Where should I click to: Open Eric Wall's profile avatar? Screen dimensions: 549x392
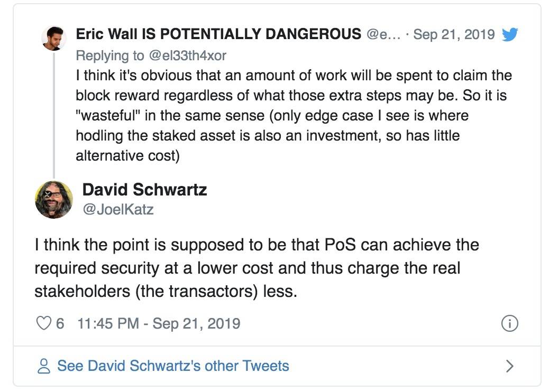pyautogui.click(x=54, y=38)
